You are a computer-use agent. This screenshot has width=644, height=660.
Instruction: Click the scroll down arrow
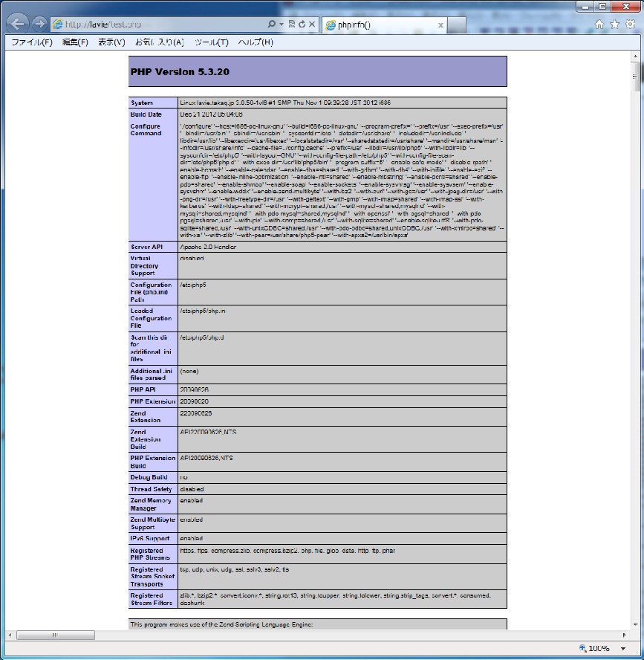coord(635,624)
